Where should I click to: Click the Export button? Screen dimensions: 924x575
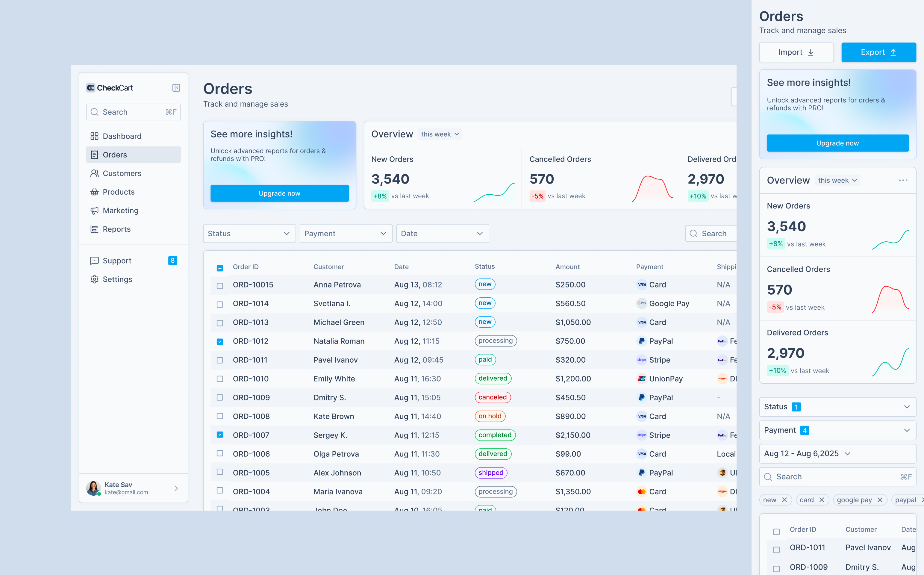[878, 52]
